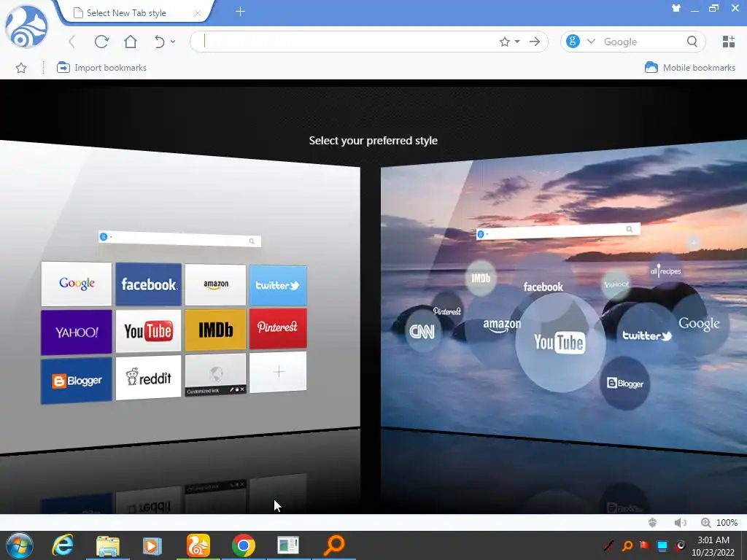The width and height of the screenshot is (747, 560).
Task: Click the YouTube tile in grid style
Action: pyautogui.click(x=148, y=331)
